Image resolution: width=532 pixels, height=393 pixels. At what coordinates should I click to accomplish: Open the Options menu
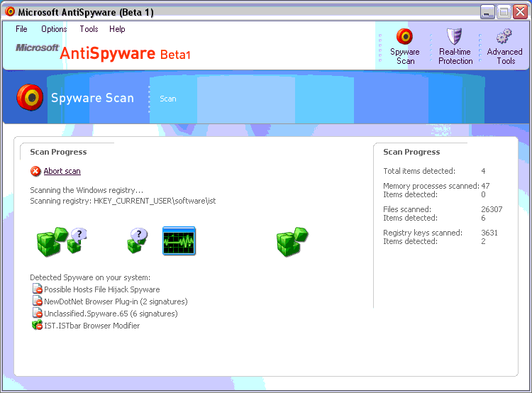coord(54,29)
